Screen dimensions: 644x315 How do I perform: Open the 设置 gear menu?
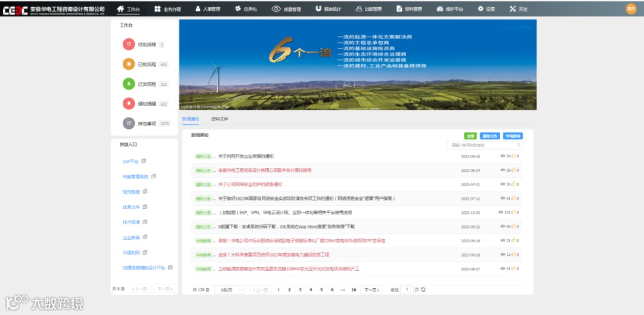click(487, 9)
